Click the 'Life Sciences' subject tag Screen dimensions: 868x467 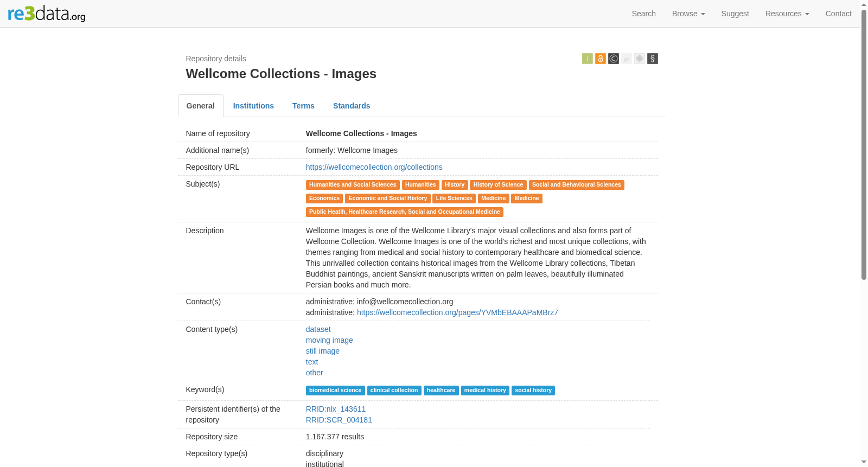[454, 199]
